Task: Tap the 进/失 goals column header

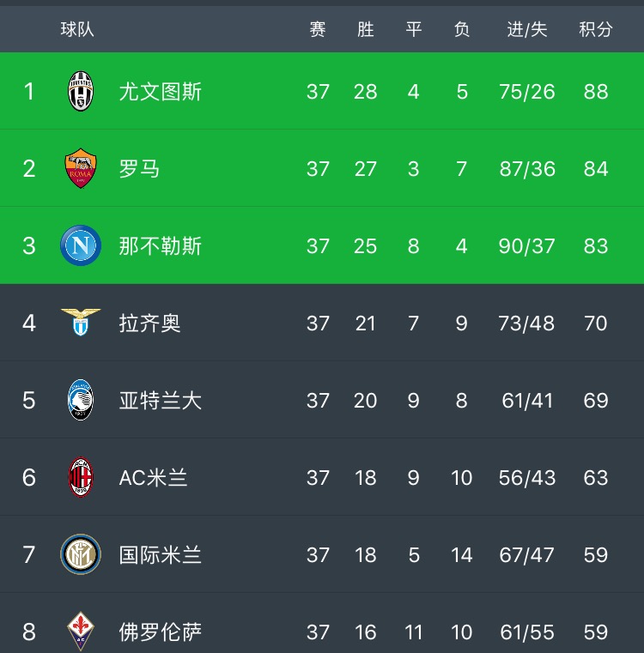Action: (527, 29)
